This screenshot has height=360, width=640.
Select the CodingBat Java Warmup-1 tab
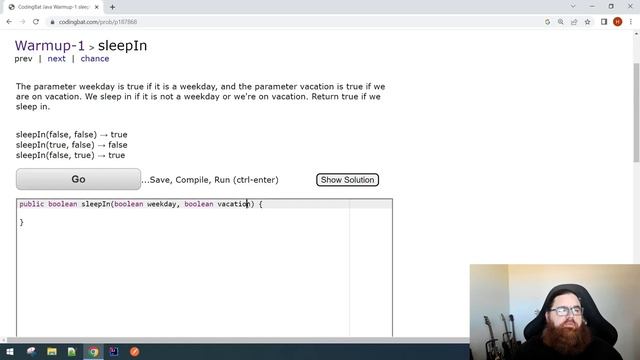point(54,7)
